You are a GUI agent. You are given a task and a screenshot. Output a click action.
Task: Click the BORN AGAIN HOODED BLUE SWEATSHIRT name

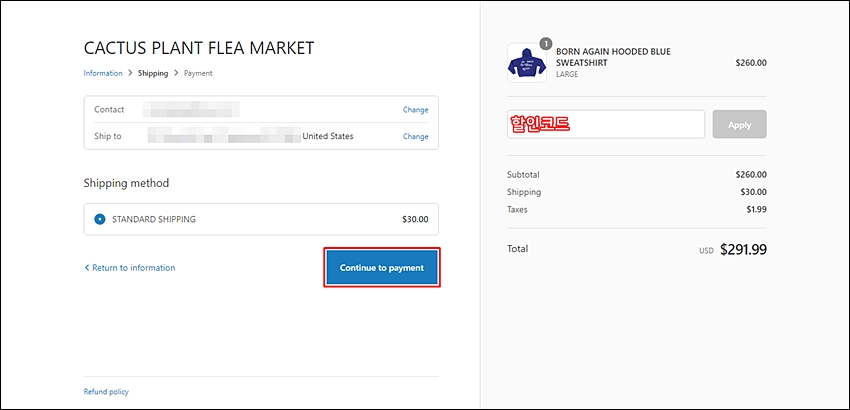coord(614,57)
